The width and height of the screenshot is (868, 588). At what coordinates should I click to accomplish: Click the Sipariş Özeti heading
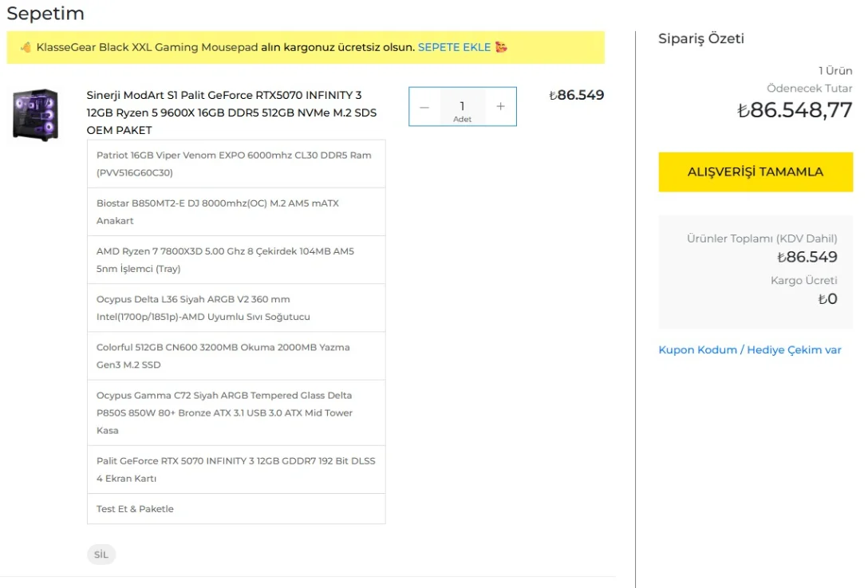tap(700, 39)
